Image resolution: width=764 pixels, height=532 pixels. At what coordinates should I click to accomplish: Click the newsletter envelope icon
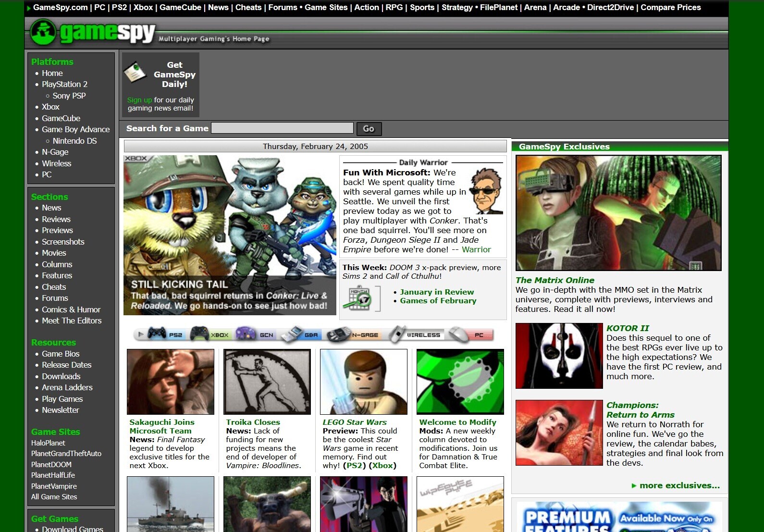tap(136, 72)
